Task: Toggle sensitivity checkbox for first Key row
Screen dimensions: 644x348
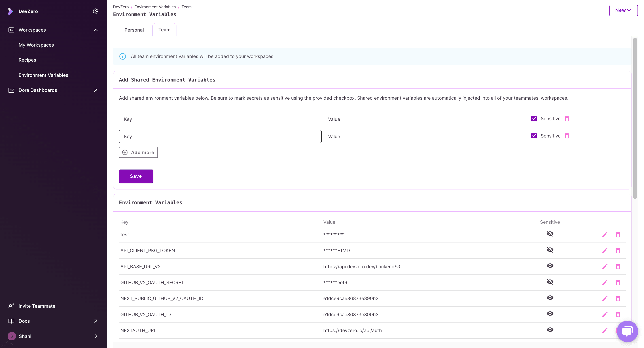Action: pos(534,119)
